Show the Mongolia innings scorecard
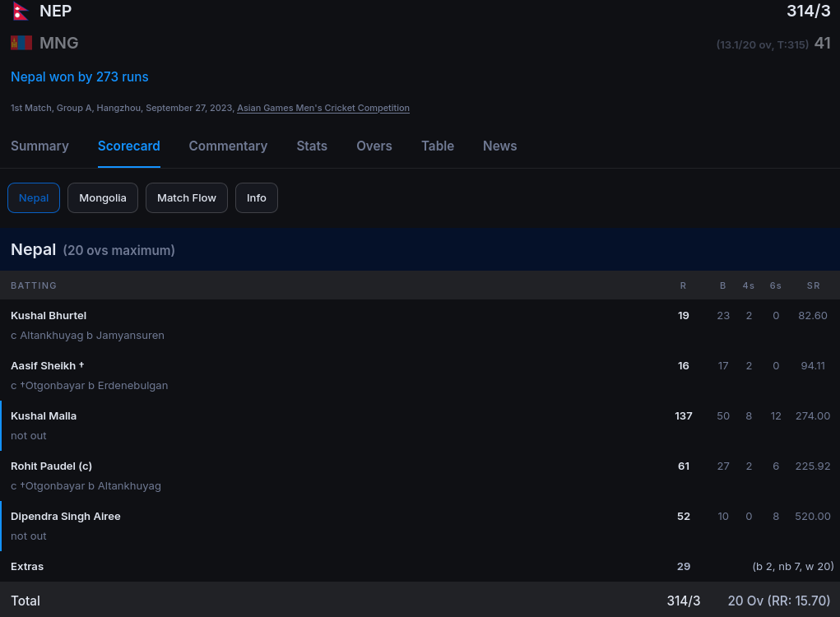The height and width of the screenshot is (617, 840). (103, 198)
